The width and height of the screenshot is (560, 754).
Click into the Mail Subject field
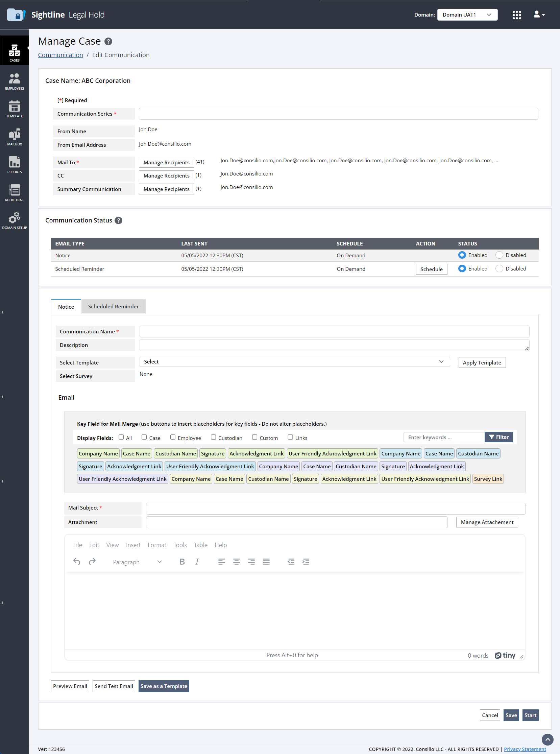coord(335,508)
